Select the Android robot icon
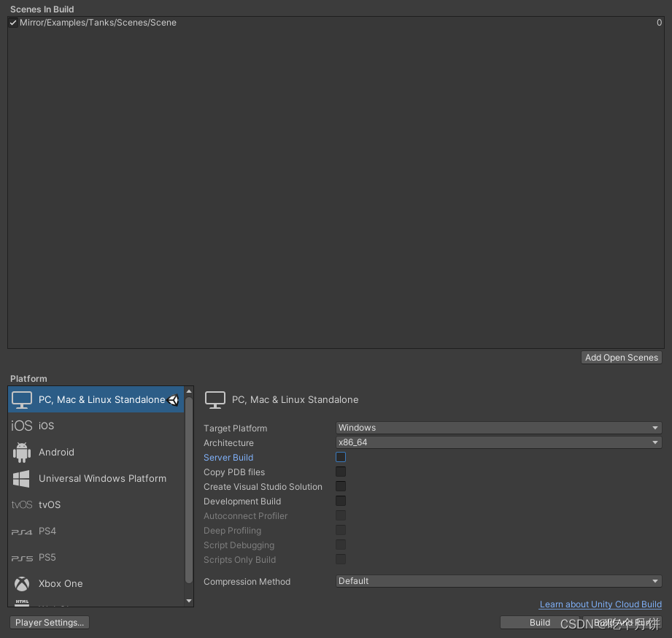The height and width of the screenshot is (638, 672). pos(21,453)
